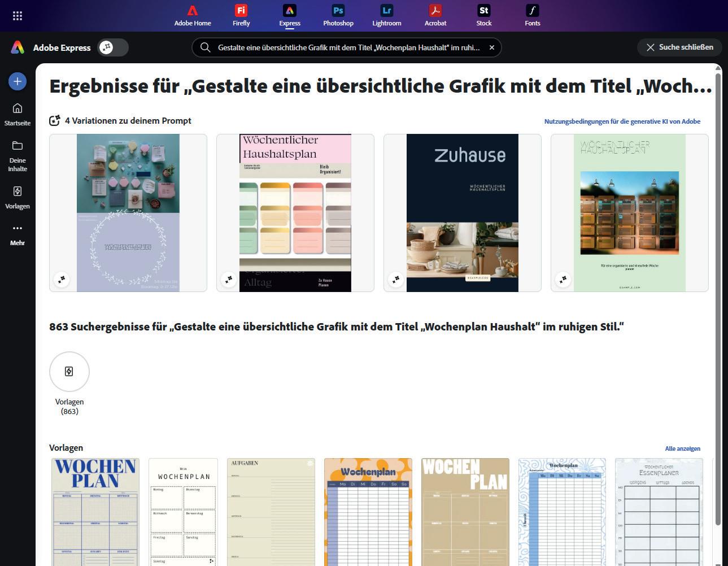Launch Photoshop from the top bar
Screen dimensions: 728x566
tap(338, 16)
